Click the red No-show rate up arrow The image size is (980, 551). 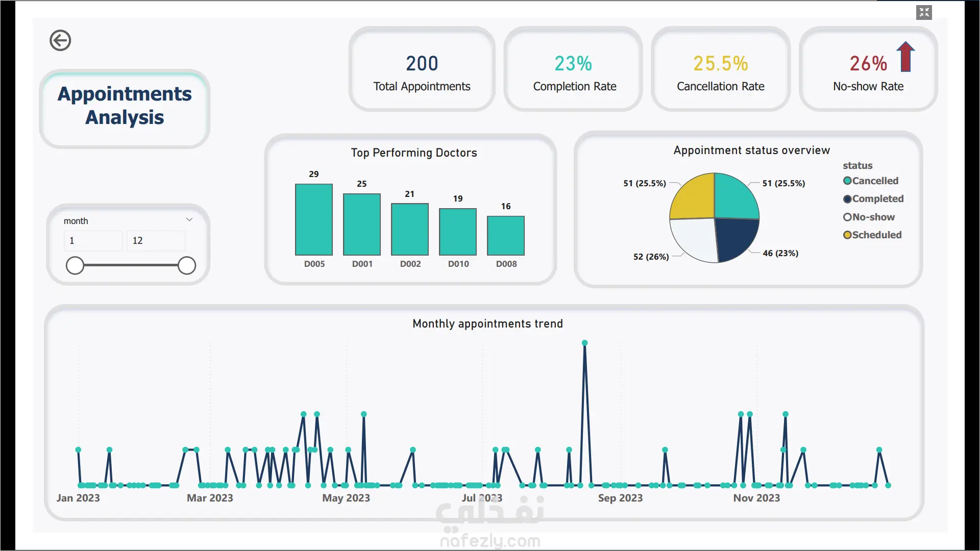click(x=906, y=56)
